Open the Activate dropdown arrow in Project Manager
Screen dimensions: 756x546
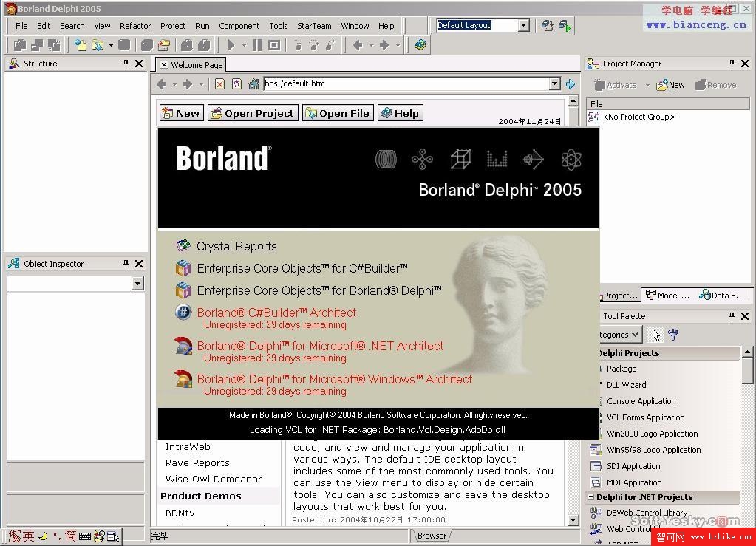pos(647,85)
